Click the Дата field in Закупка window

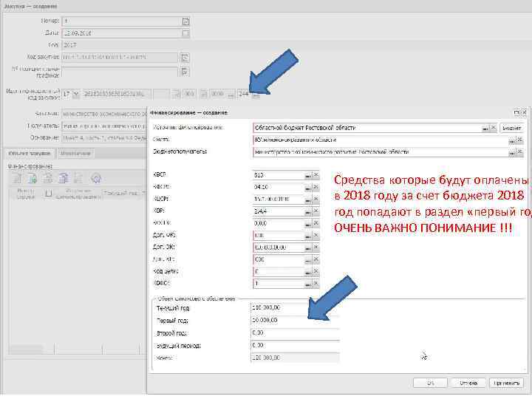pyautogui.click(x=121, y=33)
